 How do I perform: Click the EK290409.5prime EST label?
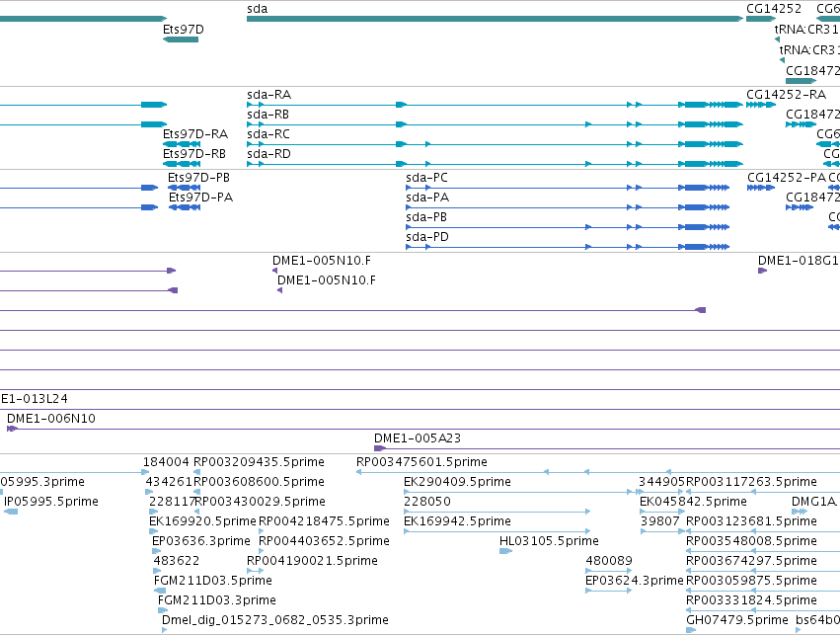pyautogui.click(x=457, y=482)
